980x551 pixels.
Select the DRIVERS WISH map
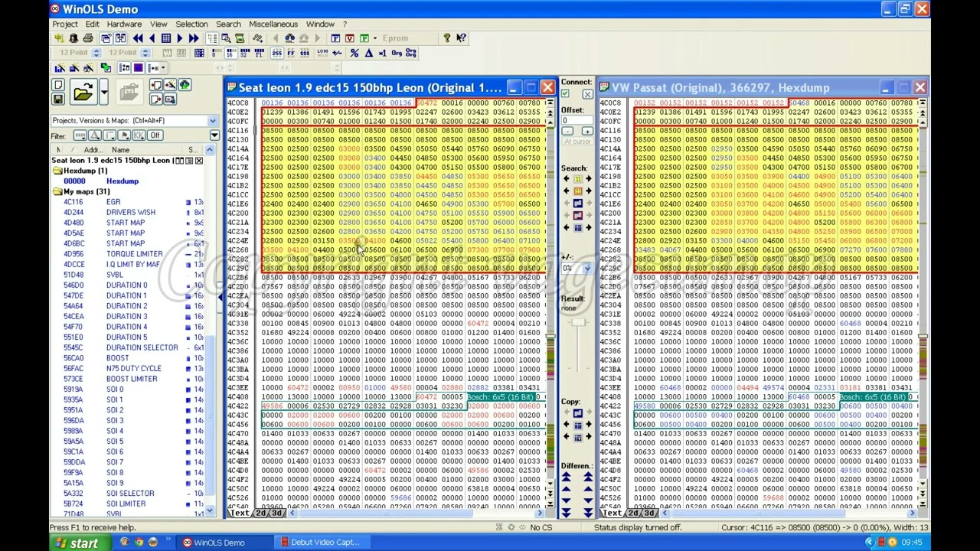131,213
